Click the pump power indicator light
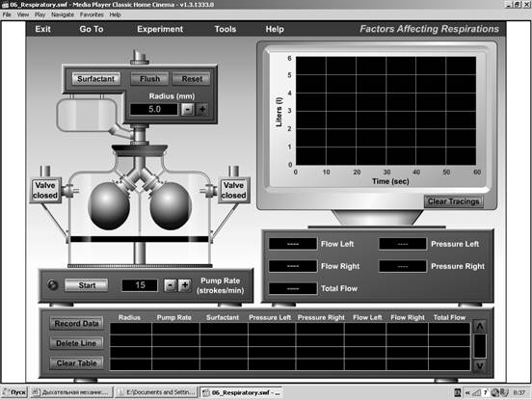Viewport: 532px width, 400px height. (53, 285)
